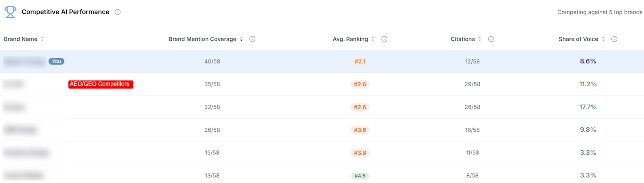
Task: Click the blue 'You' badge
Action: 56,61
